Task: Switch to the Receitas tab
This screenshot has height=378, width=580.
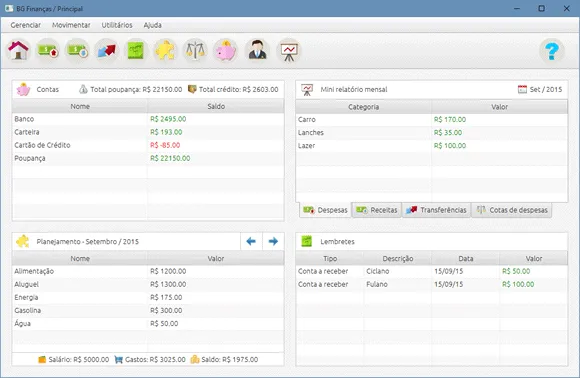Action: click(377, 210)
